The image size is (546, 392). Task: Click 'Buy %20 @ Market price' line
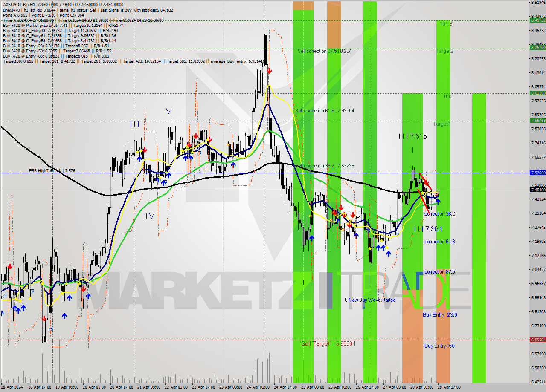tap(63, 25)
